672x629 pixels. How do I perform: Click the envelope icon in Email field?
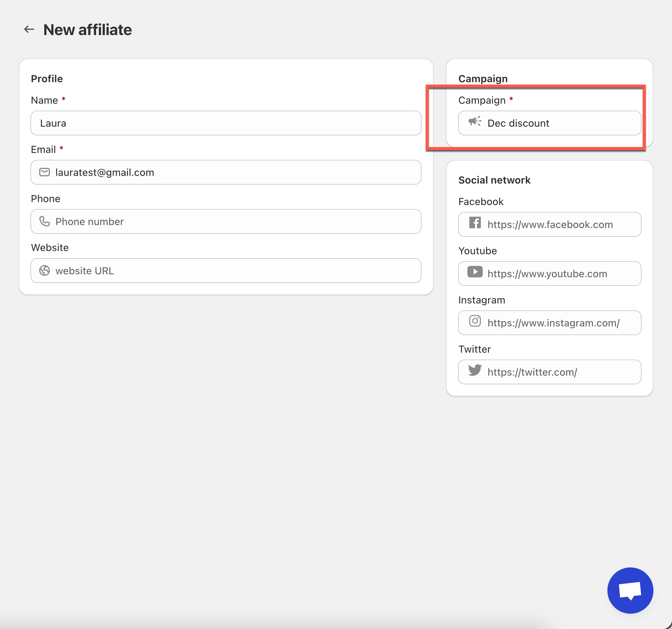pos(44,172)
